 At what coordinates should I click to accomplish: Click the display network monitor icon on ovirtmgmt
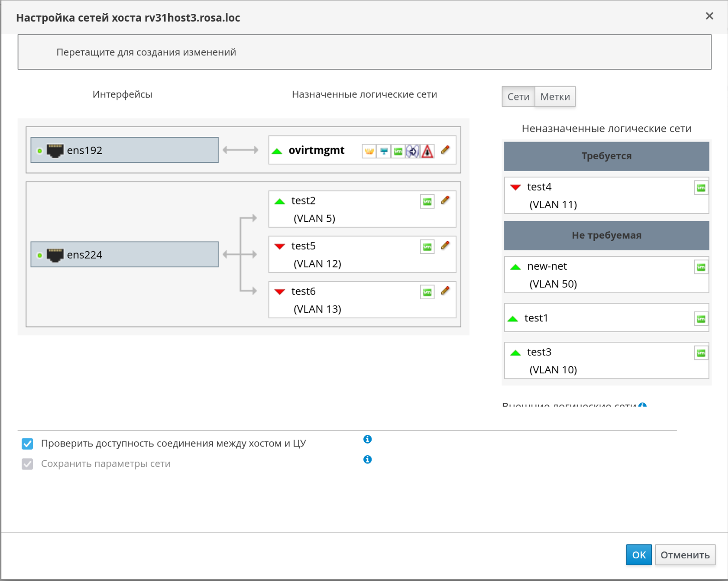click(384, 151)
